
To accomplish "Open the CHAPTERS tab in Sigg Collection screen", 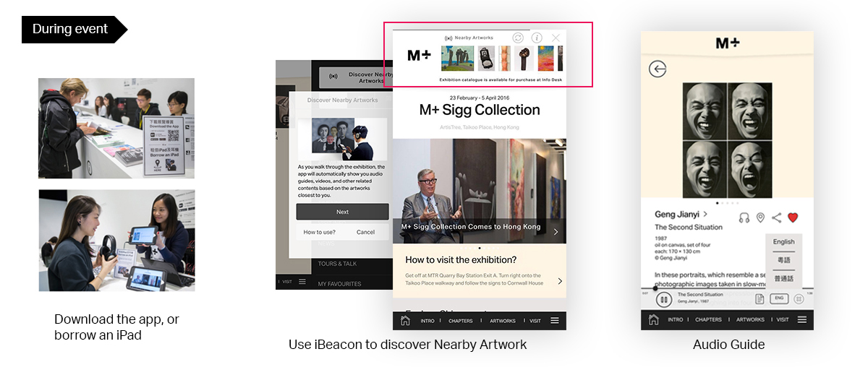I will tap(460, 321).
